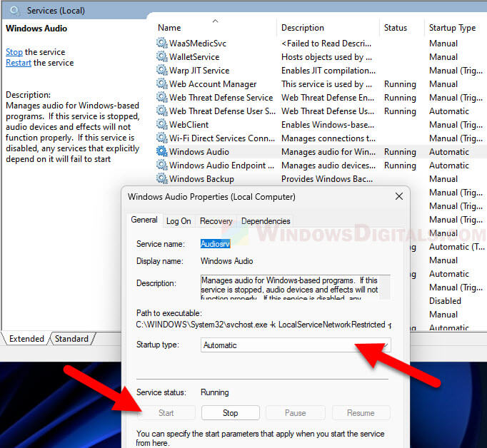Screen dimensions: 487x448
Task: Click 'Enables JIT compilation...' description
Action: 328,71
